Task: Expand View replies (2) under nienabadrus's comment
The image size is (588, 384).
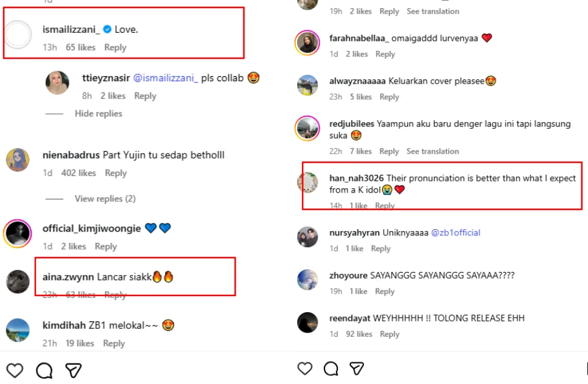Action: point(105,199)
